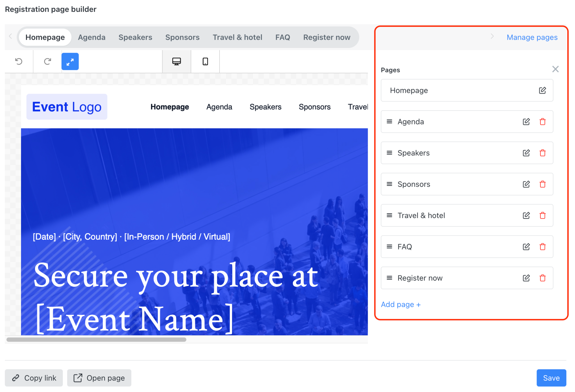The height and width of the screenshot is (392, 575).
Task: Click the Open page button
Action: 99,378
